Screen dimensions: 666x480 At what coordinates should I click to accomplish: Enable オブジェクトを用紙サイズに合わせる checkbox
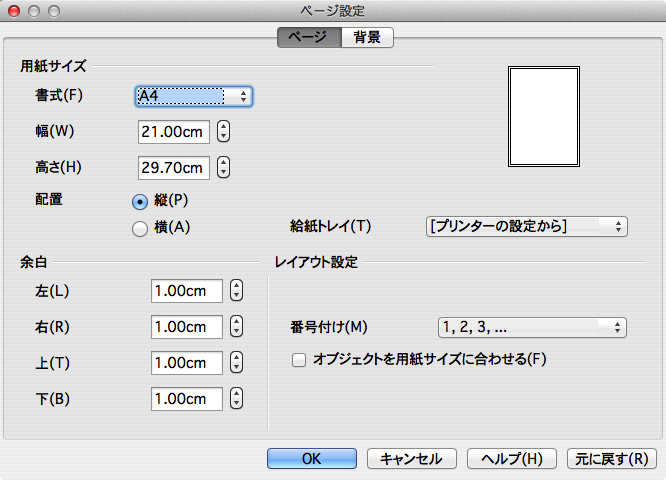coord(299,360)
